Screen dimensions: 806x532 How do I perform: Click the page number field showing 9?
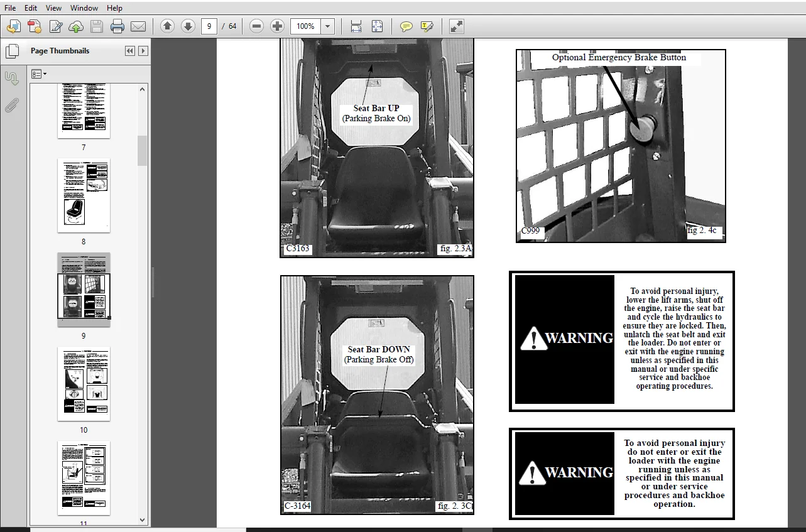[209, 26]
